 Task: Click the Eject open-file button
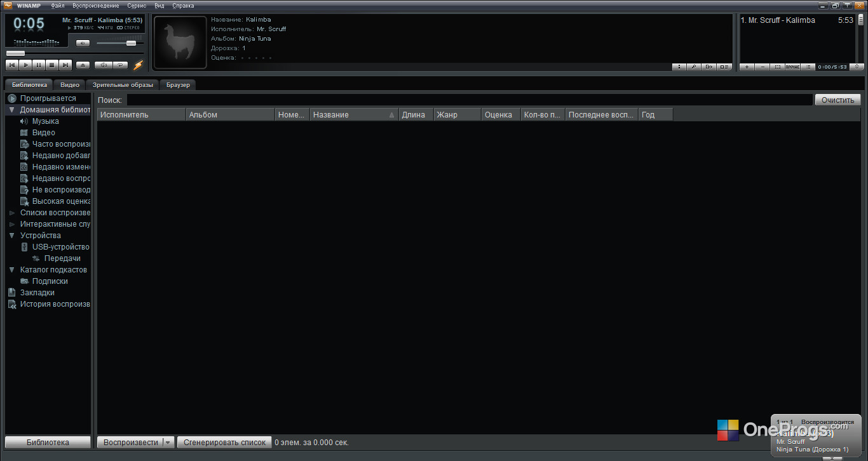(83, 65)
